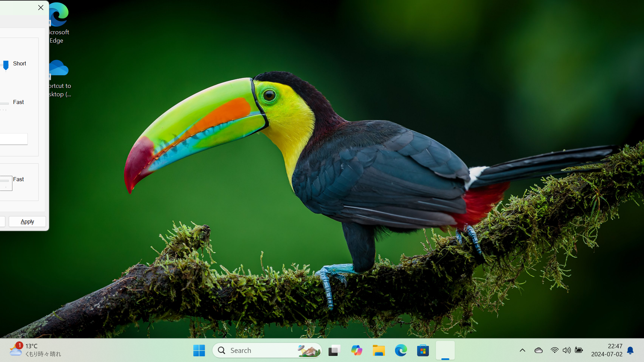Open File Explorer from the taskbar
This screenshot has width=644, height=362.
coord(379,350)
